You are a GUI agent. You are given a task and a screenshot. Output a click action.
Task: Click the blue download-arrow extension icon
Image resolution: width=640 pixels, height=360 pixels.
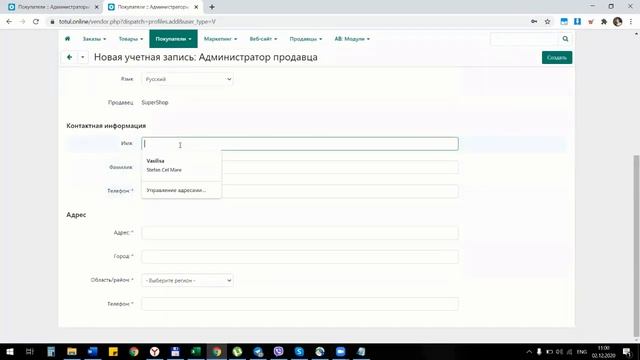coord(577,22)
